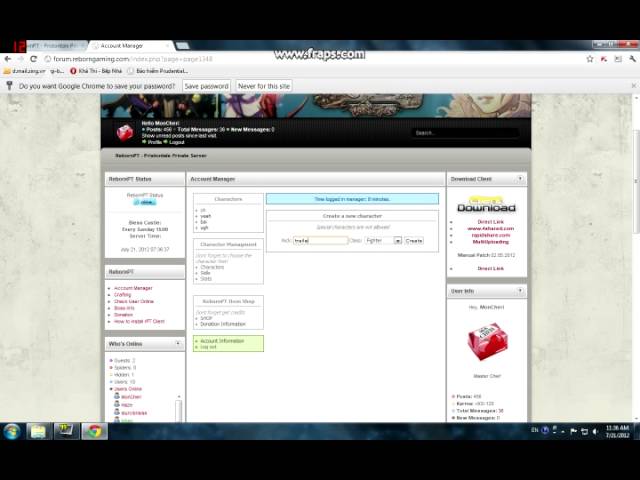Open the Chrome wrench settings menu
Image resolution: width=640 pixels, height=480 pixels.
(x=633, y=59)
